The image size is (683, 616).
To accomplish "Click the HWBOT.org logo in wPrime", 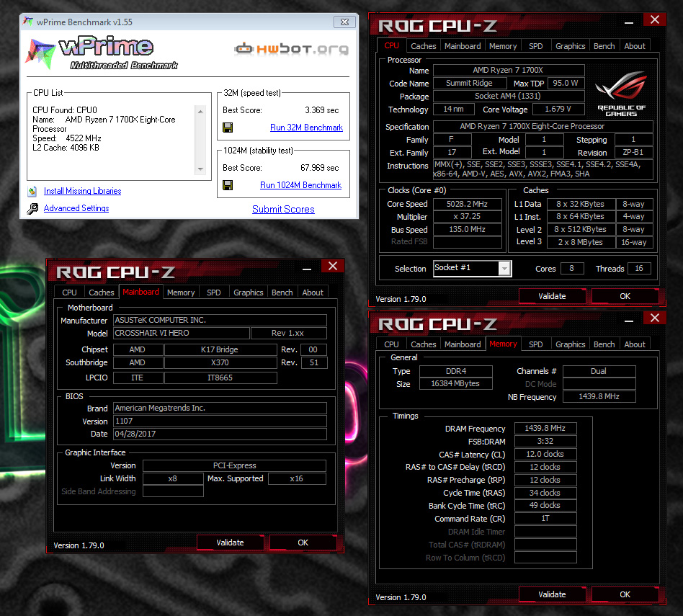I will pyautogui.click(x=291, y=49).
